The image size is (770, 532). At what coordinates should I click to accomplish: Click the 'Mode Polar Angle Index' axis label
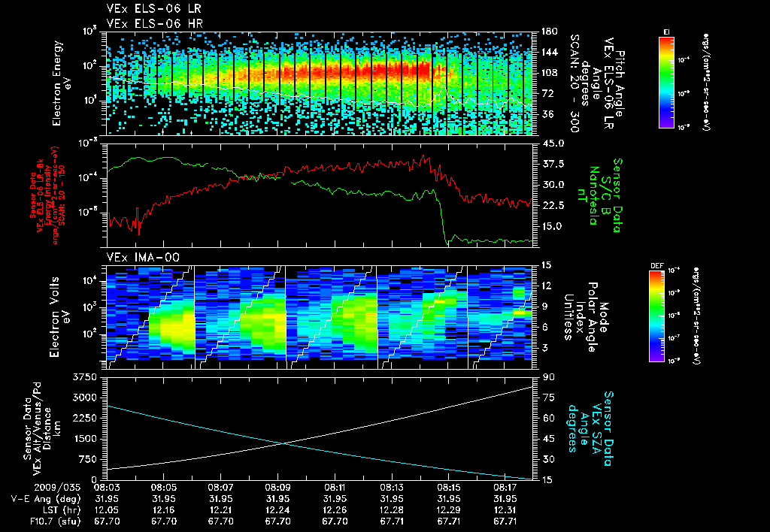tap(587, 317)
